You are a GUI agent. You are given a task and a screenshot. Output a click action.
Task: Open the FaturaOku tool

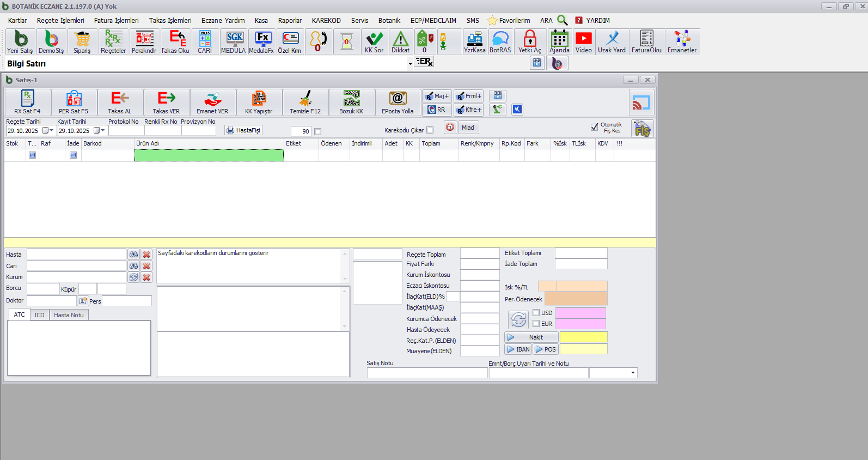646,42
